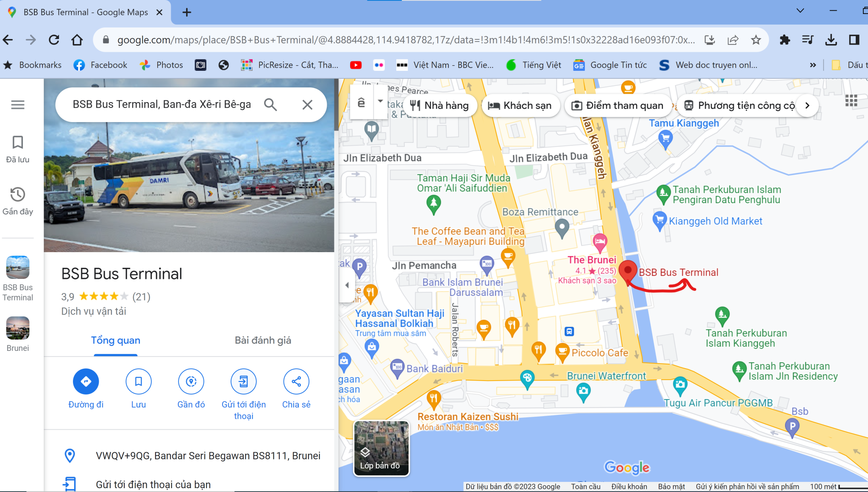Click the Toàn cầu footer link
This screenshot has height=492, width=868.
(586, 486)
